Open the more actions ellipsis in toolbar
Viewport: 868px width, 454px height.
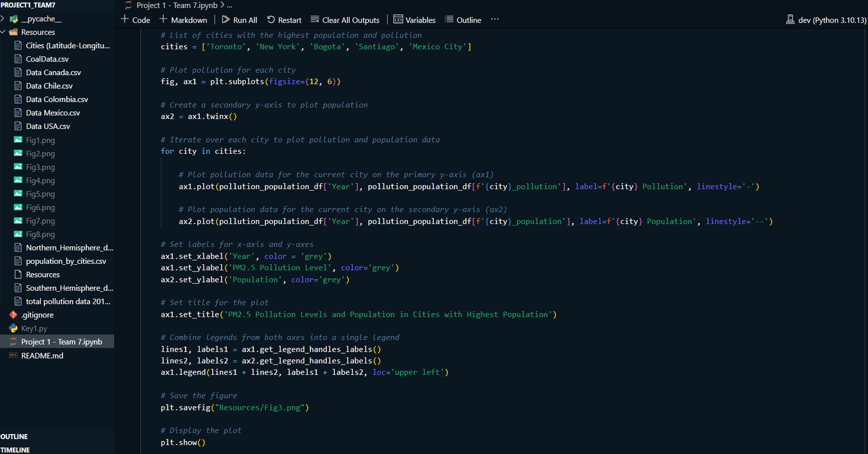click(494, 19)
